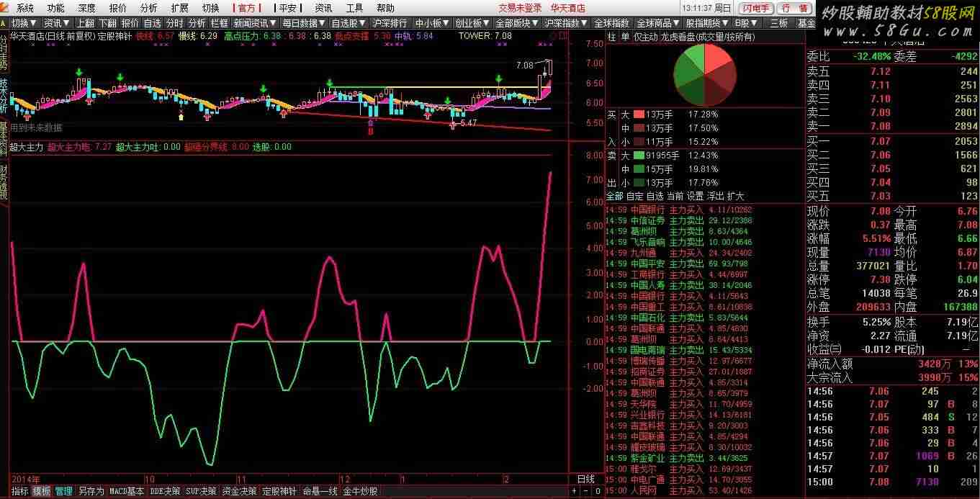The height and width of the screenshot is (499, 980).
Task: Expand the 每日数据 dropdown
Action: point(305,23)
